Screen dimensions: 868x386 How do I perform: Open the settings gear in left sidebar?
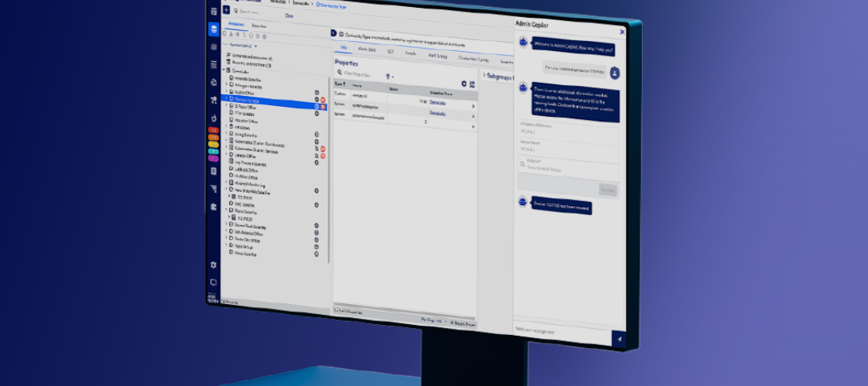[x=214, y=265]
